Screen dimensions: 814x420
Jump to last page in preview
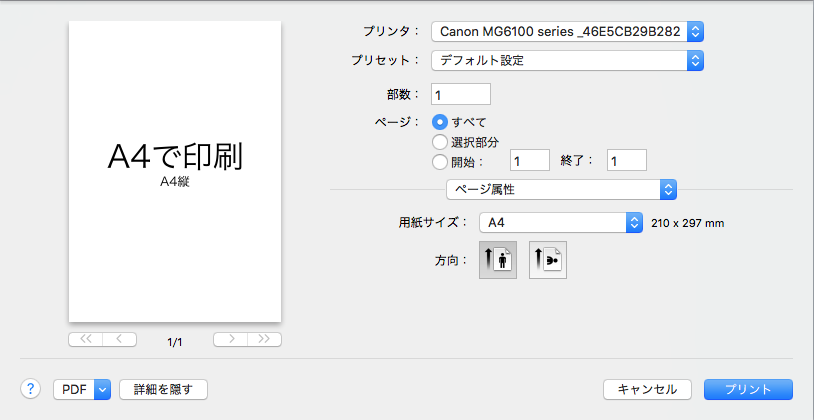264,339
